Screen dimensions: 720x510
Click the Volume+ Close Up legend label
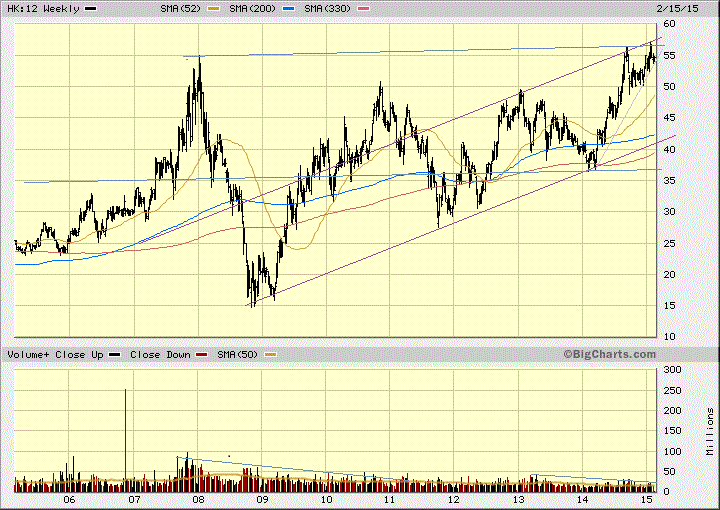(56, 355)
